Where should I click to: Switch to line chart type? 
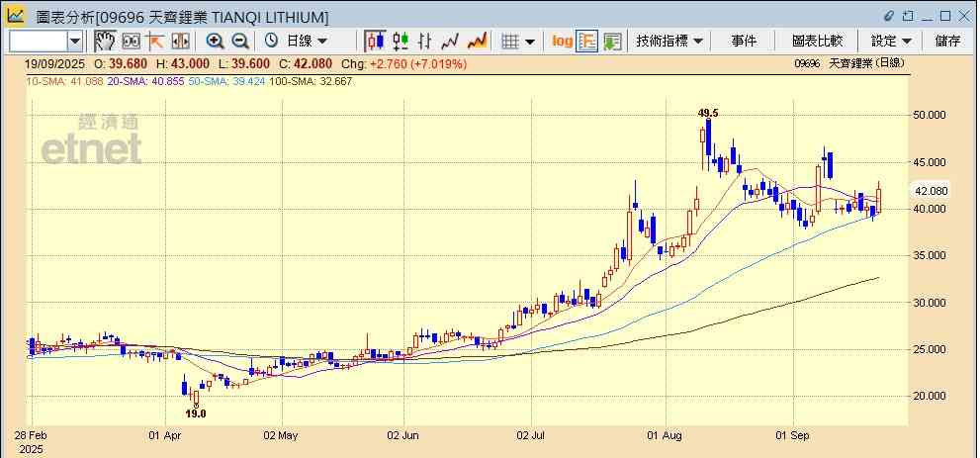click(450, 42)
